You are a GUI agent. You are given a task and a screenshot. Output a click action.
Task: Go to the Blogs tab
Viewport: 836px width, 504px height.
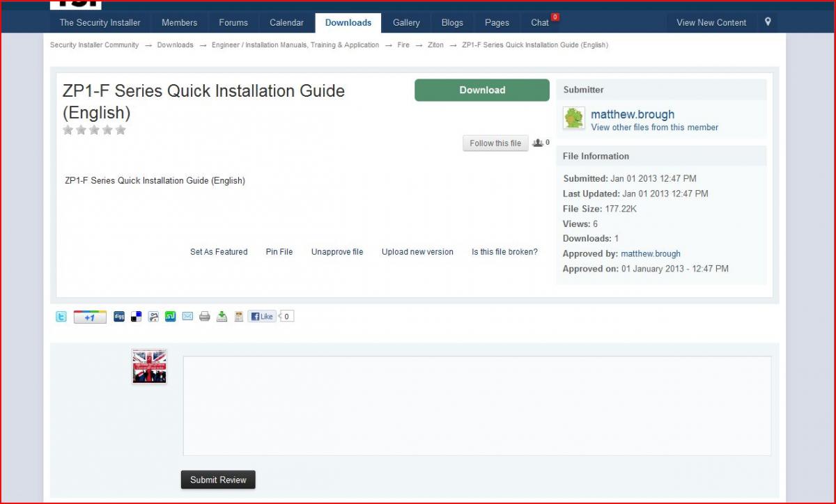click(x=452, y=22)
